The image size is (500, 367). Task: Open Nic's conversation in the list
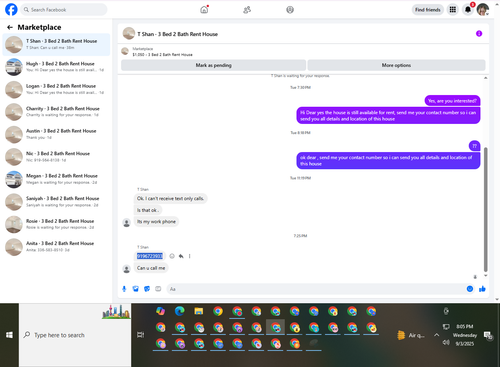click(56, 157)
